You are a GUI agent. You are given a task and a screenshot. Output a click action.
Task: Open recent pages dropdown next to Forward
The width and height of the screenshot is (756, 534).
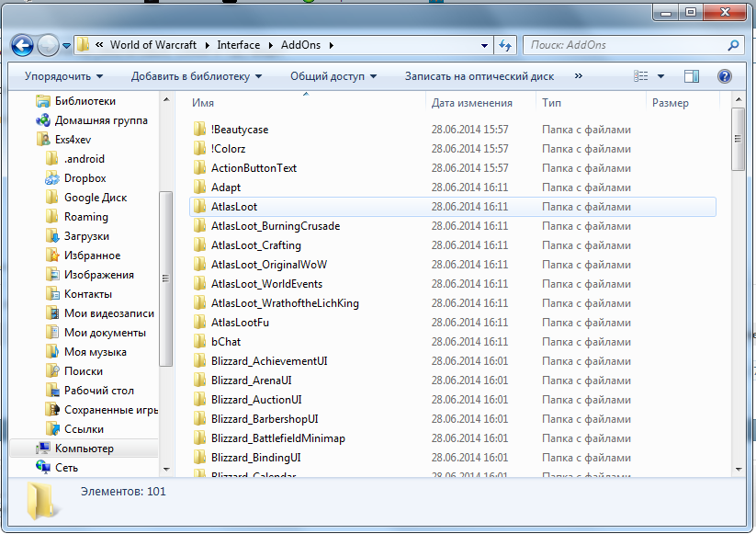coord(66,46)
